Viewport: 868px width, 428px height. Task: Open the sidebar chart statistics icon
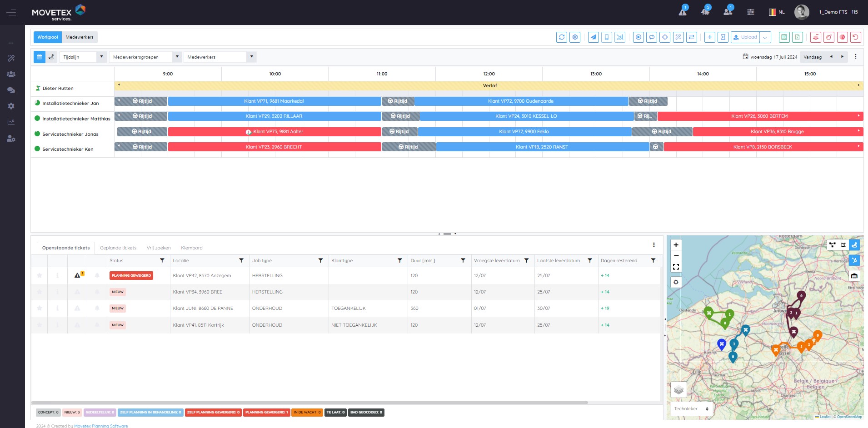pyautogui.click(x=11, y=122)
